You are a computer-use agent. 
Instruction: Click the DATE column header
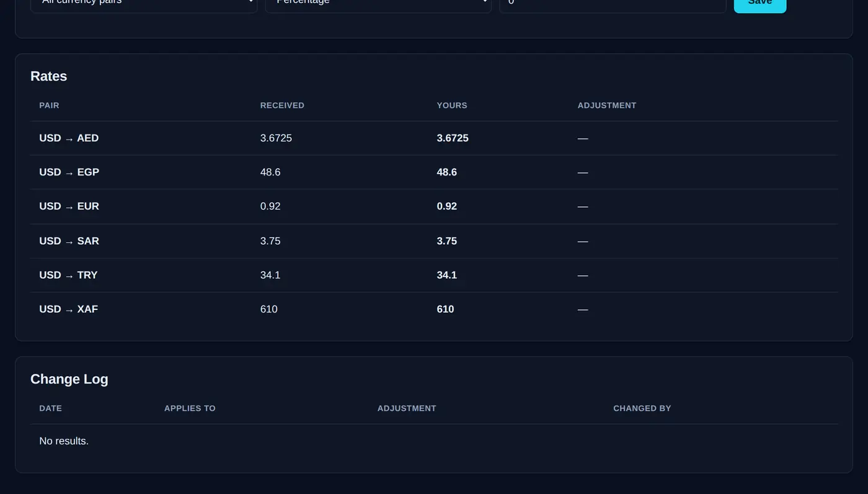coord(50,408)
